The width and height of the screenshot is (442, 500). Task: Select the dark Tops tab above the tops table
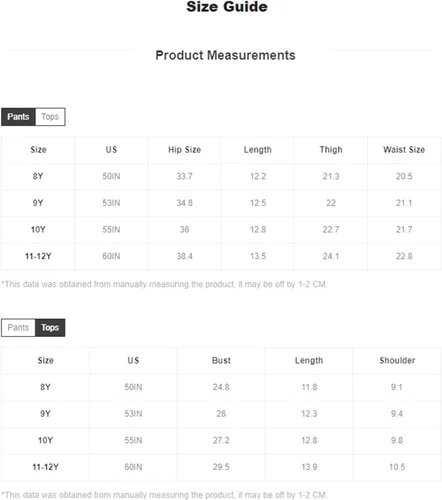(50, 328)
